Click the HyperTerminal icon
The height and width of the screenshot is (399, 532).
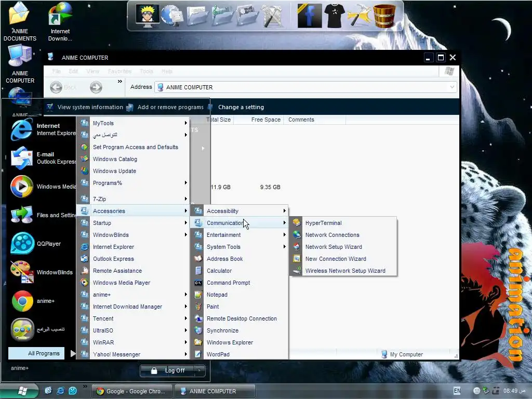[297, 223]
